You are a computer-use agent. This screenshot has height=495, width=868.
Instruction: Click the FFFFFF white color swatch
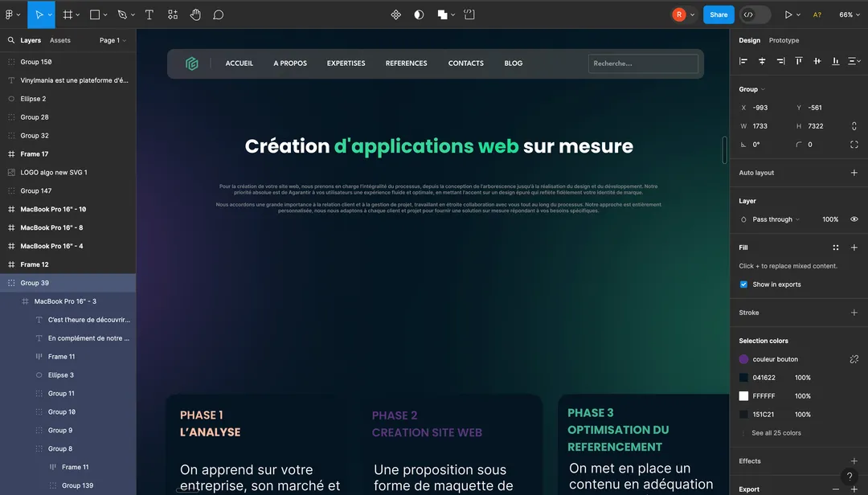point(743,396)
